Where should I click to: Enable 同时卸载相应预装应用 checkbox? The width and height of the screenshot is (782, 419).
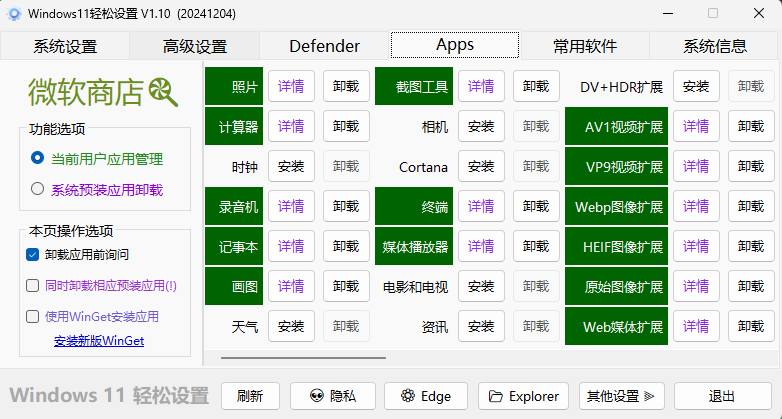pyautogui.click(x=33, y=285)
